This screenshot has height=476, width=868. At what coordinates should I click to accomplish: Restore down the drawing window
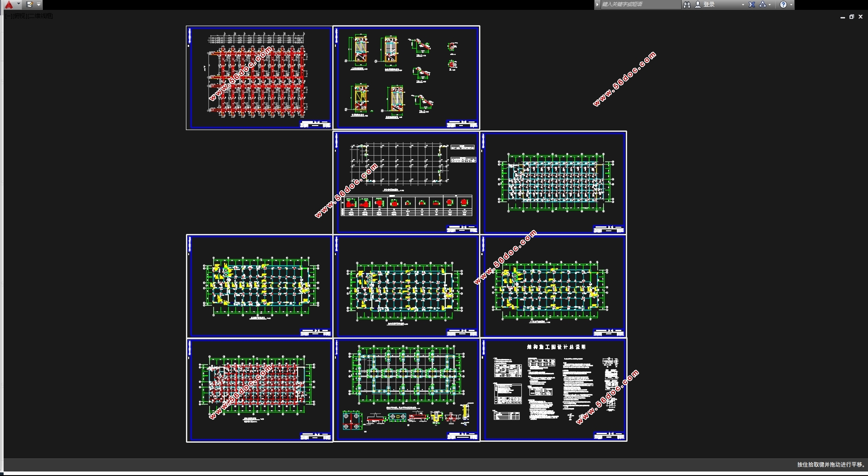852,17
